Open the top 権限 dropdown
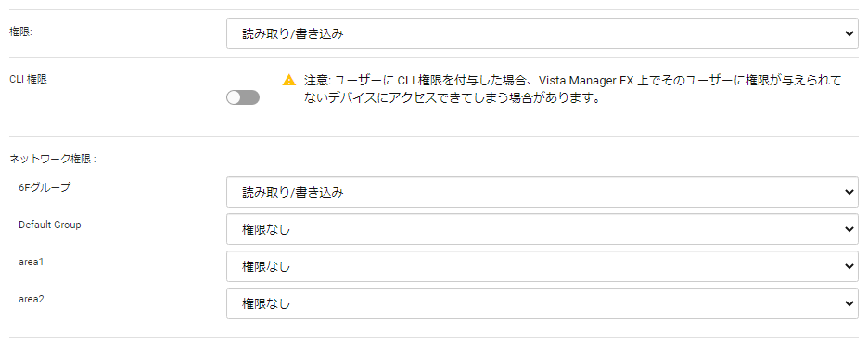The image size is (868, 347). pos(542,33)
